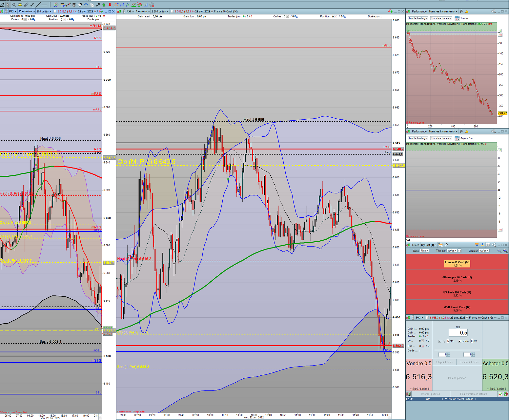Open wrench settings in top Performance panel

[461, 11]
